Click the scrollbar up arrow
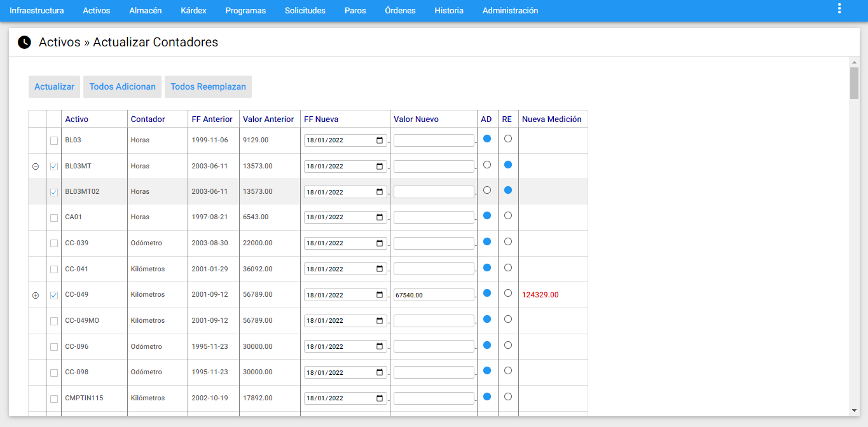 [854, 62]
